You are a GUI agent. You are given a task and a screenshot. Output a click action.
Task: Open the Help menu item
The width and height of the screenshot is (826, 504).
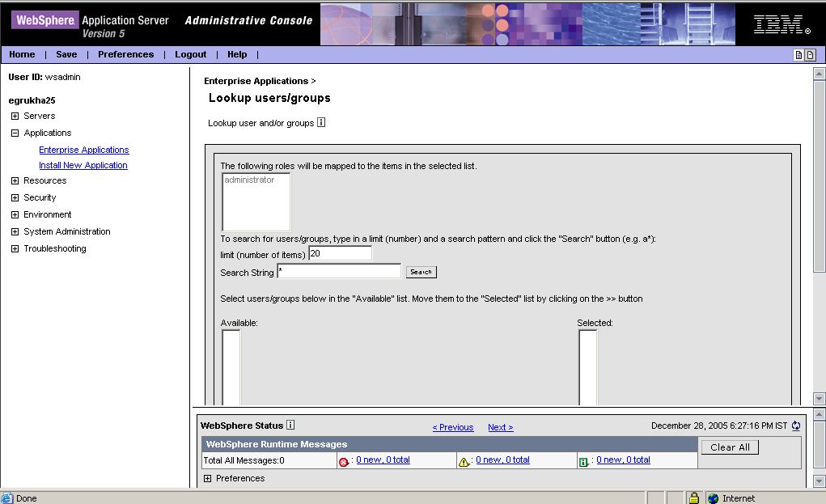tap(237, 54)
